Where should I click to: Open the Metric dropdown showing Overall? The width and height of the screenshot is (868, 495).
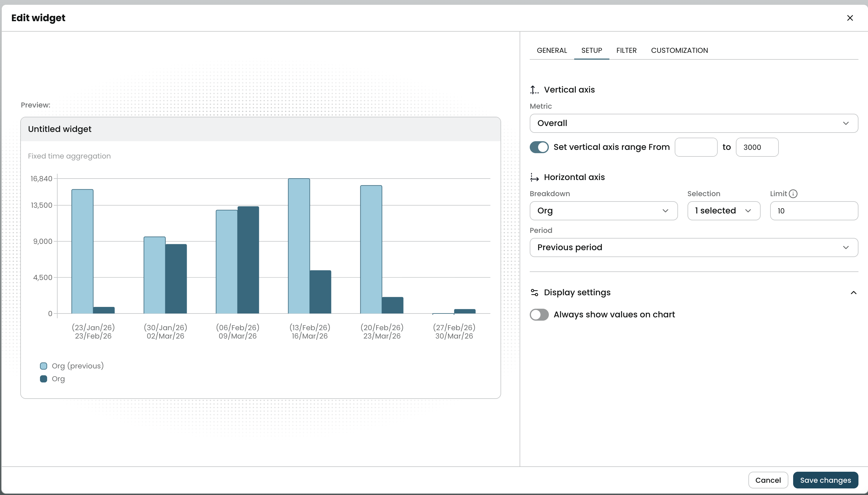click(694, 123)
